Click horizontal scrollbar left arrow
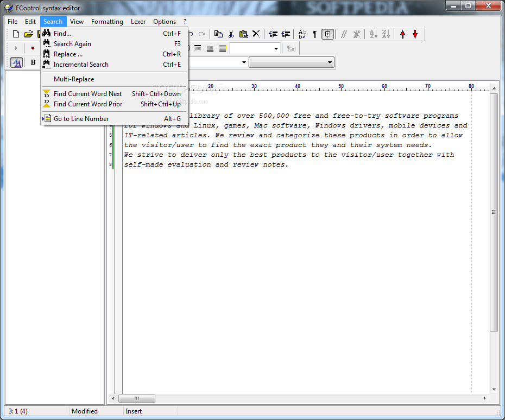 [x=113, y=398]
